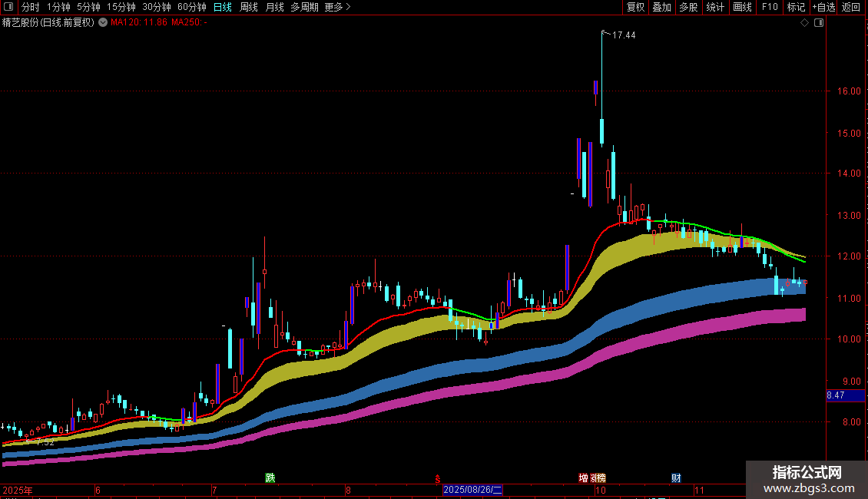Select the 15分钟 period tab

pos(121,7)
